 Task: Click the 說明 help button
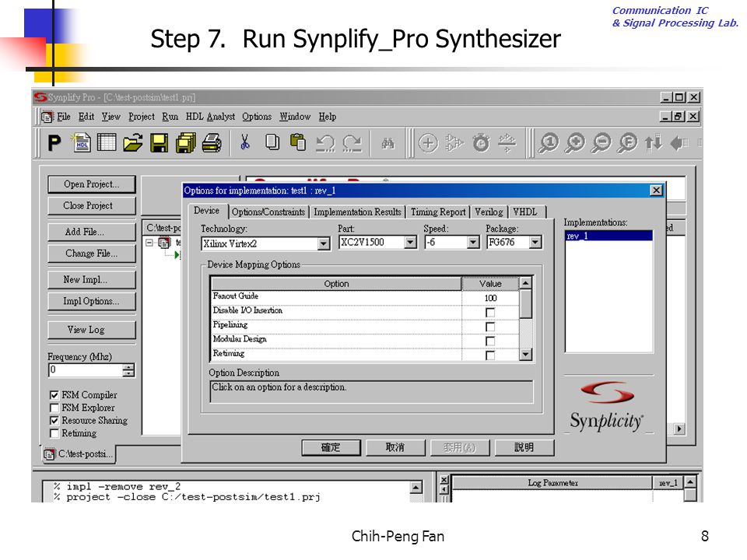point(524,447)
